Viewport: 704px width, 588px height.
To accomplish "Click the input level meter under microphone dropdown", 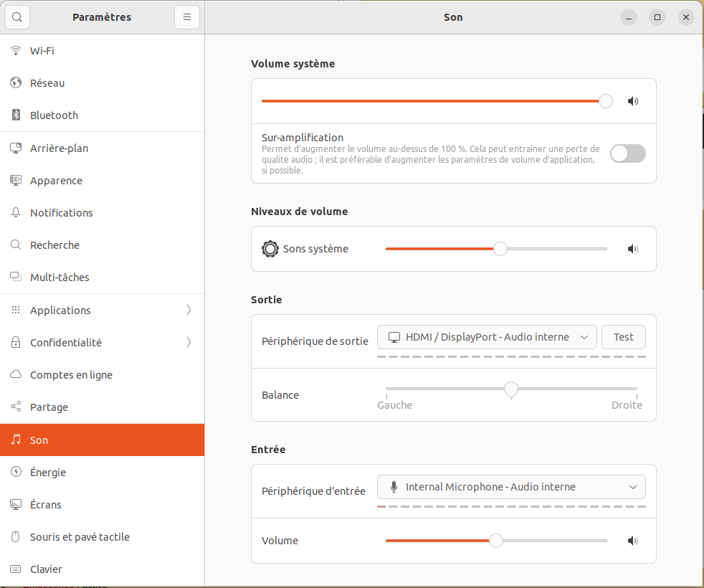I will click(x=511, y=507).
